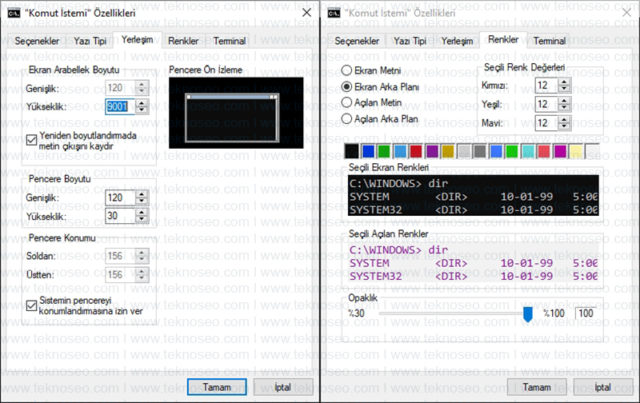Pick the cyan turquoise color swatch
Image resolution: width=640 pixels, height=403 pixels.
point(528,151)
